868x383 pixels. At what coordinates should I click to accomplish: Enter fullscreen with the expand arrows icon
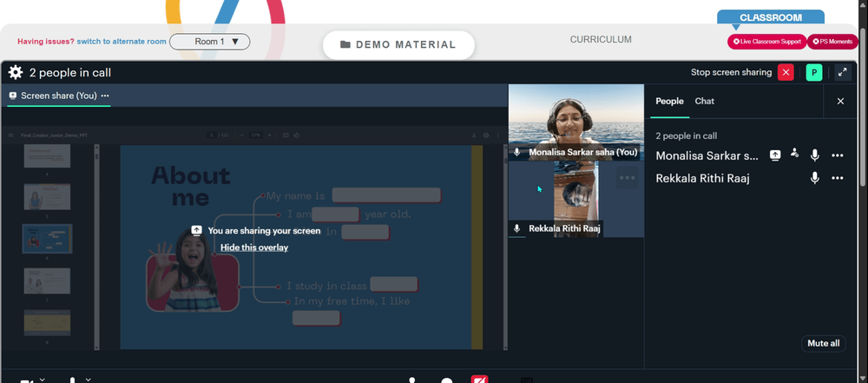click(x=843, y=72)
